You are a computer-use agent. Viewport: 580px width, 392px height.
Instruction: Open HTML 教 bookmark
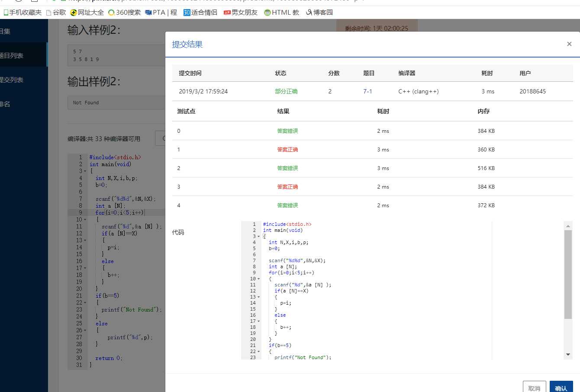[282, 12]
